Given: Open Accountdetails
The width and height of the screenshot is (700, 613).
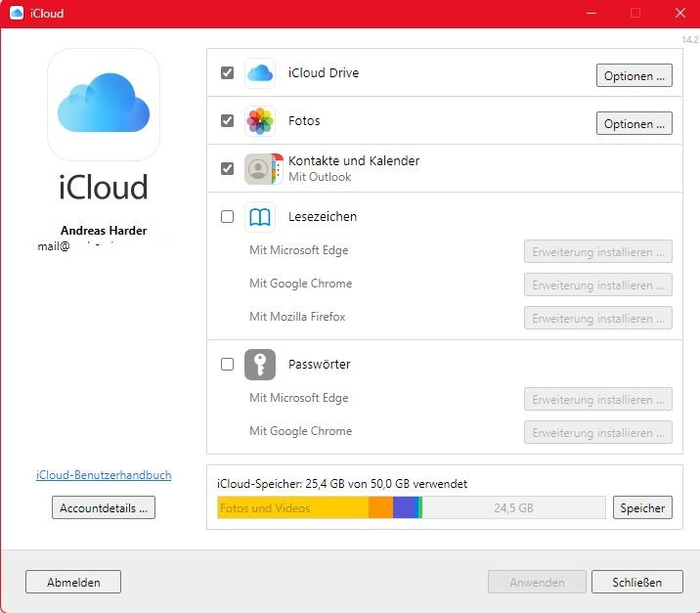Looking at the screenshot, I should click(x=104, y=508).
